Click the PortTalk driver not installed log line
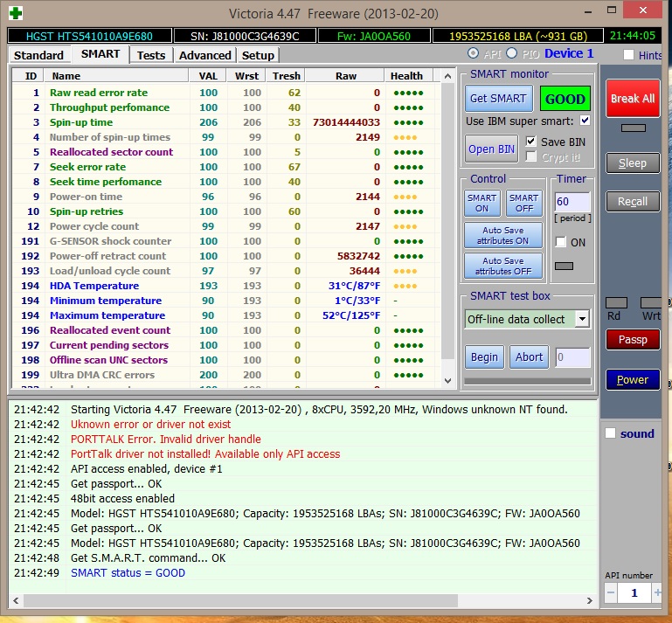This screenshot has width=672, height=623. click(x=205, y=453)
